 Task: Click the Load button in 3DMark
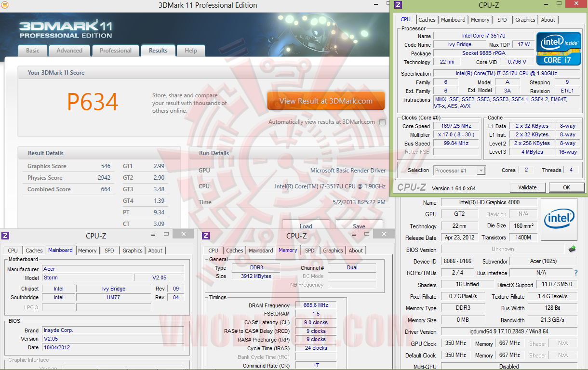(306, 225)
